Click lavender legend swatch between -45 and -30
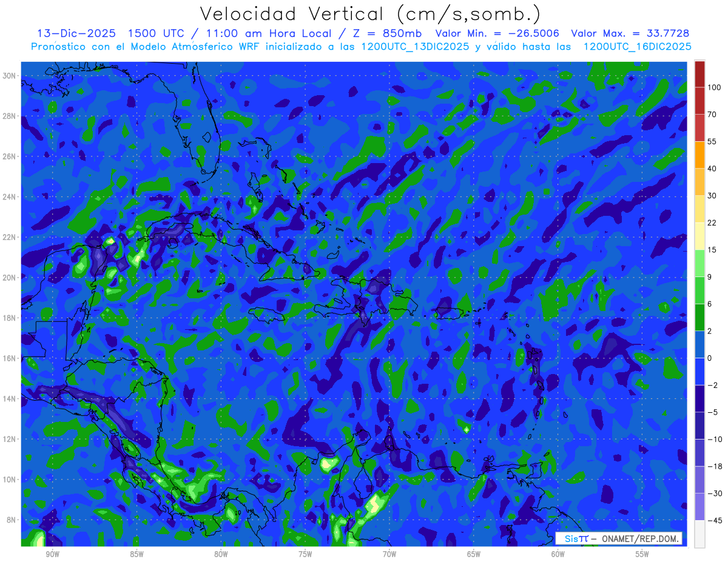728x562 pixels. [x=699, y=507]
